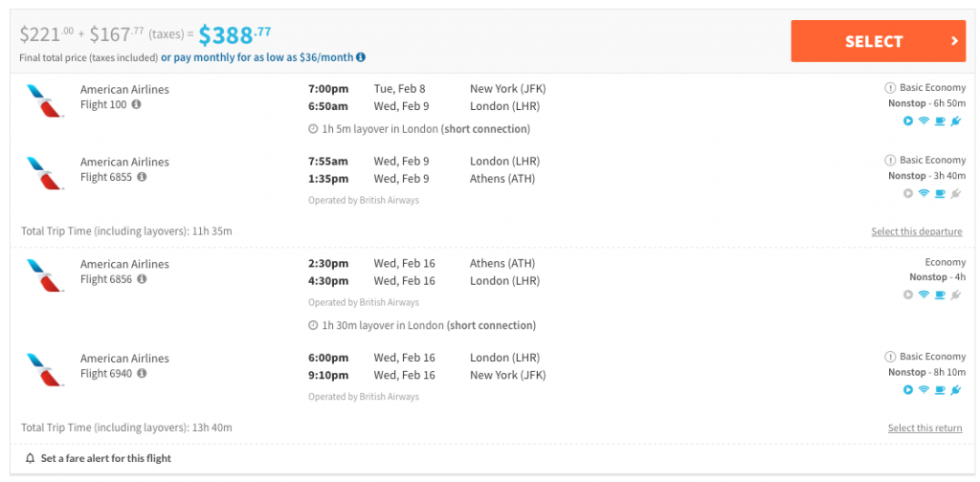
Task: Click entertainment icon for JFK to LHR flight
Action: [x=908, y=120]
